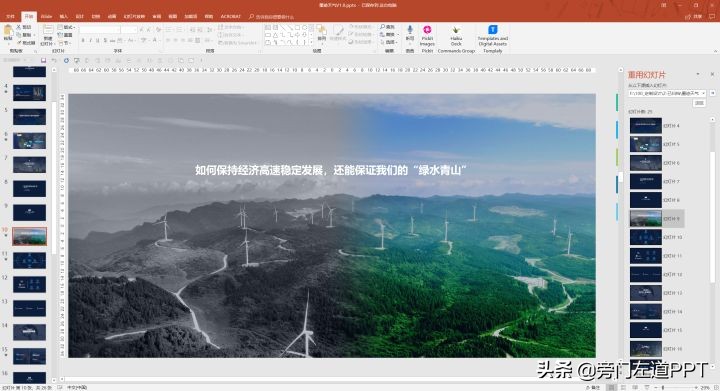Select slide 14 thumbnail in slide panel
Screen dimensions: 720x391
click(29, 332)
